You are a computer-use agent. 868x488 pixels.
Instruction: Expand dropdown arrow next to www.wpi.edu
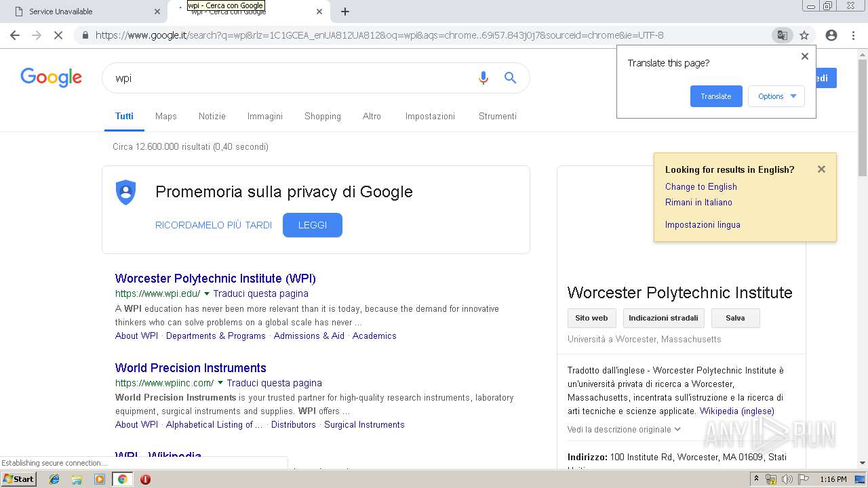[x=207, y=294]
